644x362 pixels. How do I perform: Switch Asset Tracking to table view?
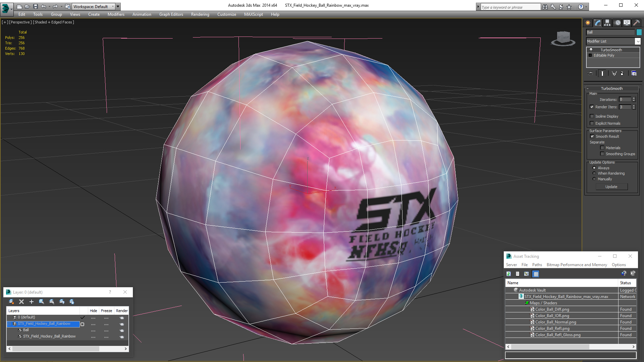(x=536, y=274)
